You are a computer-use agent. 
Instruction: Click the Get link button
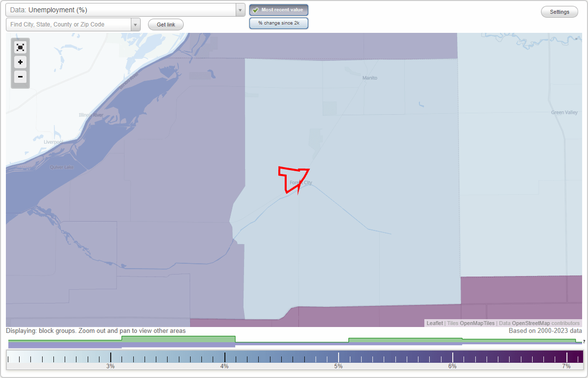tap(166, 25)
